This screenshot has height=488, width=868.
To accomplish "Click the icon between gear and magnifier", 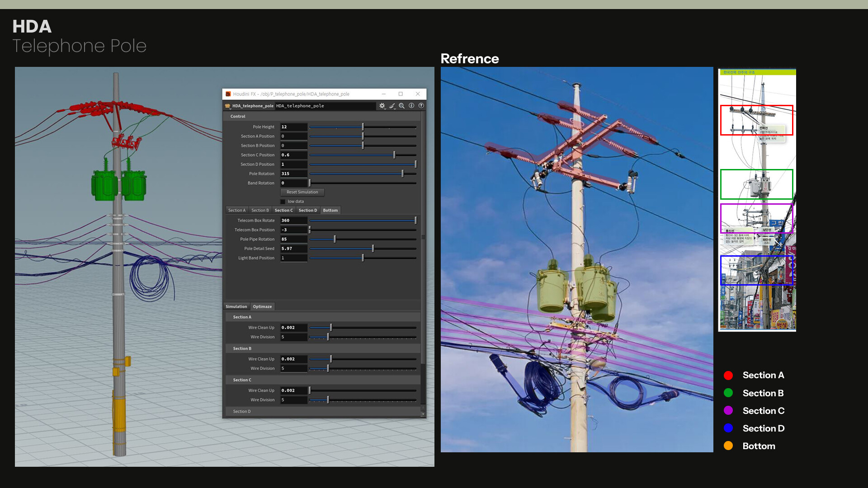I will 392,106.
